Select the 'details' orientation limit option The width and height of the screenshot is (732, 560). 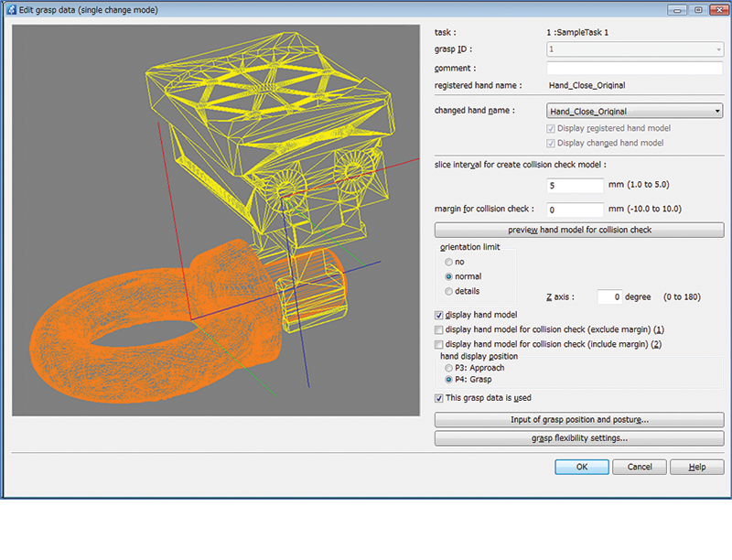click(x=449, y=291)
